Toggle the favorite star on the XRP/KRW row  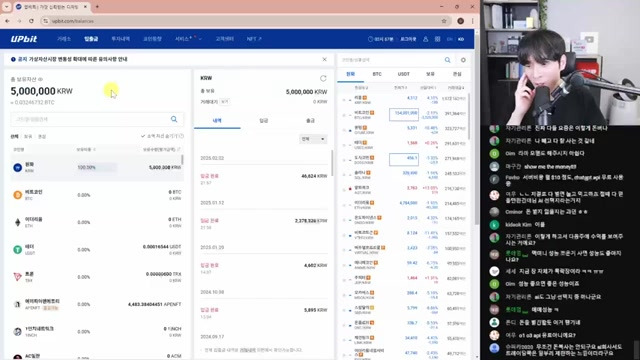point(344,100)
